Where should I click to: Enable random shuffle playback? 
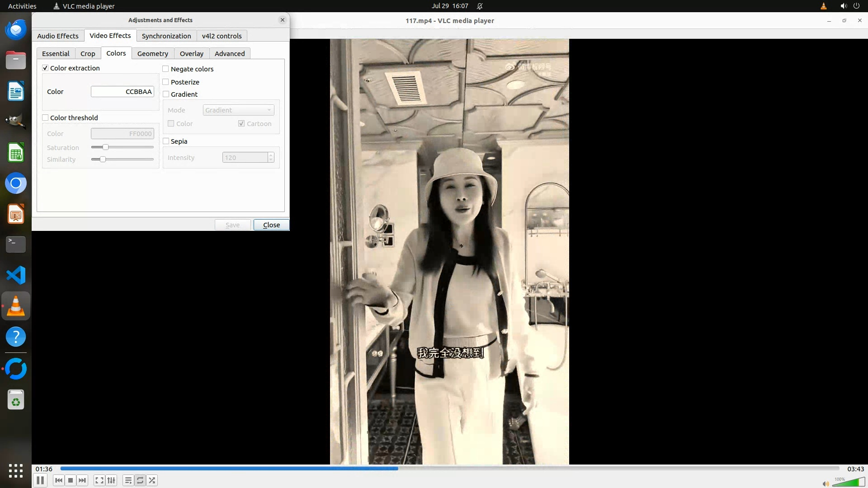(152, 480)
